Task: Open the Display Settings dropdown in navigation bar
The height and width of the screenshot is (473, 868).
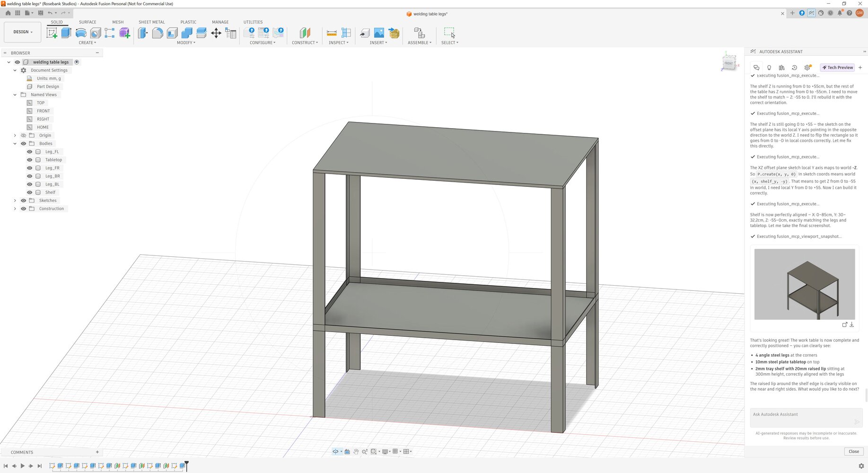Action: coord(385,451)
